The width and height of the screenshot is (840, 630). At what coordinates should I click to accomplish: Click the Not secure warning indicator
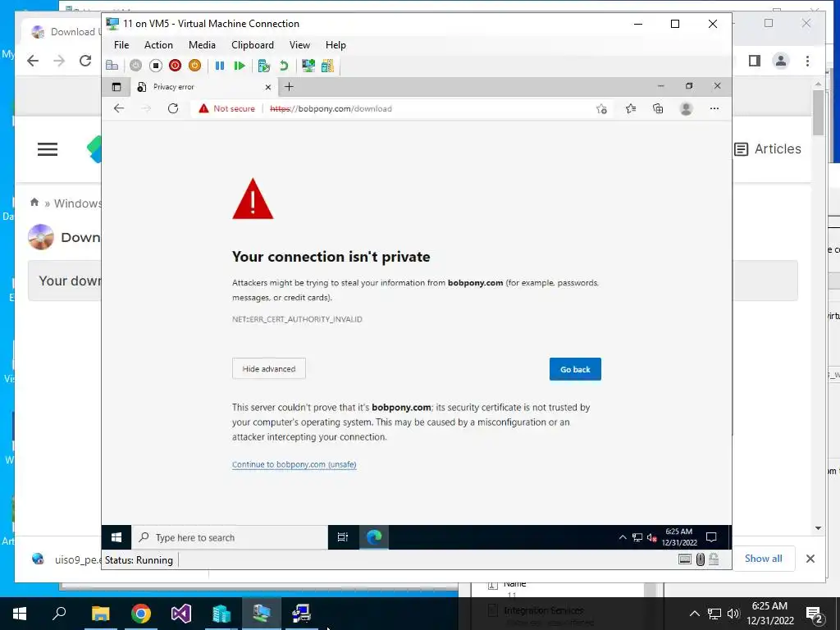coord(226,108)
